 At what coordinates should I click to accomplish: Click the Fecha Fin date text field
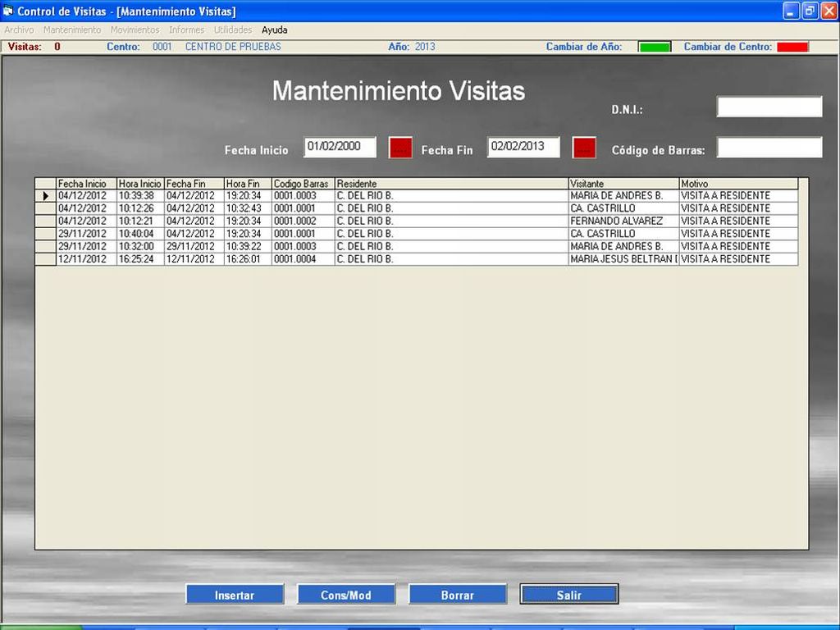523,147
